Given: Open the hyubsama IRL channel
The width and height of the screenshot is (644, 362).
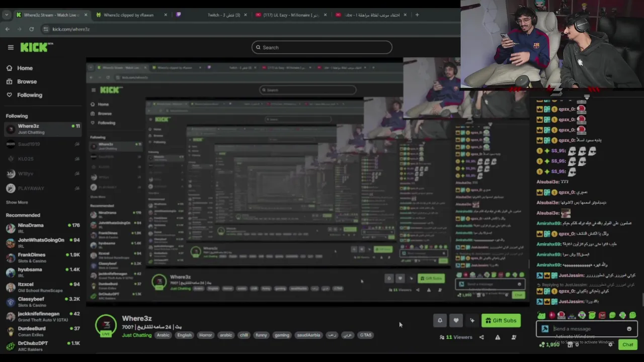Looking at the screenshot, I should 43,272.
